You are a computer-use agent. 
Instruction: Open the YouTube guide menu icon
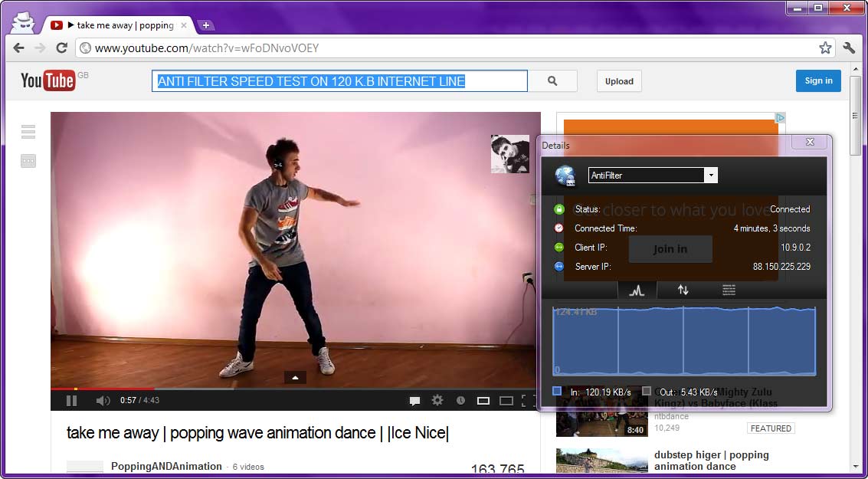tap(28, 132)
